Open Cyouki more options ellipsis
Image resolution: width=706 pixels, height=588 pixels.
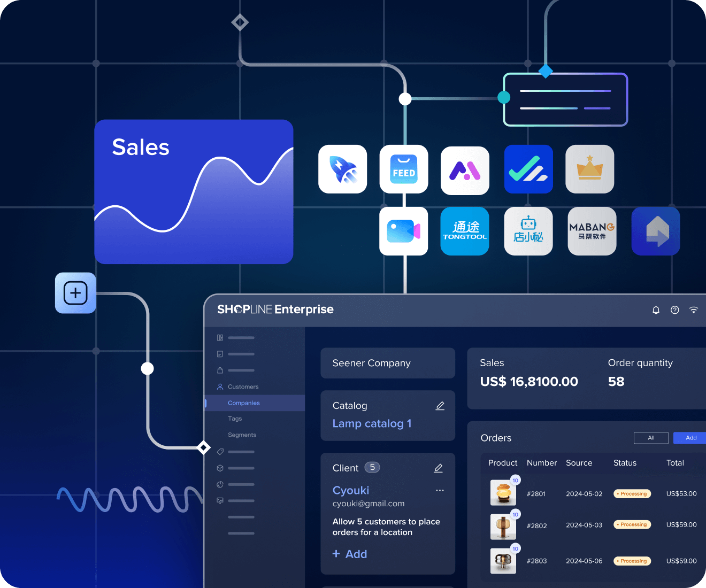click(440, 490)
